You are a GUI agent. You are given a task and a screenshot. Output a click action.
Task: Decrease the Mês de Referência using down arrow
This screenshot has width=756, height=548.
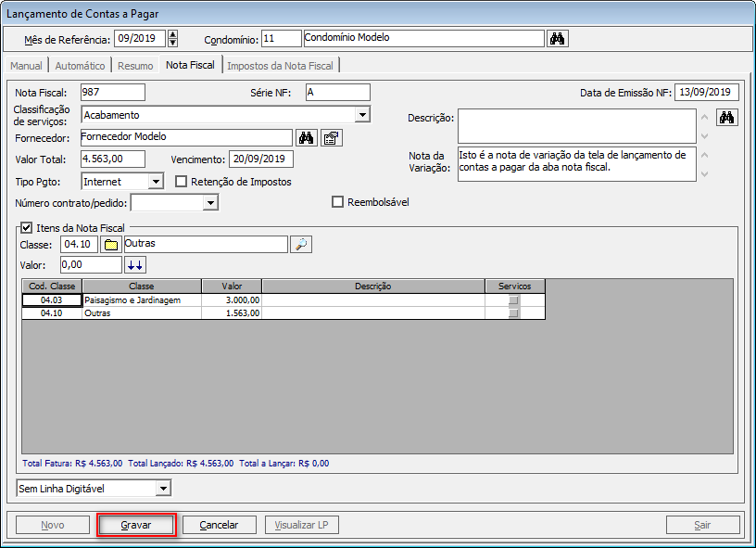[x=172, y=43]
